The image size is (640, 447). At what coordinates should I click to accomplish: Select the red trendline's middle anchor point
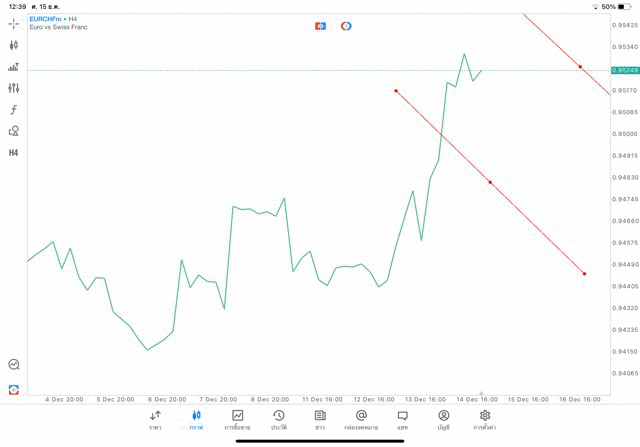490,182
